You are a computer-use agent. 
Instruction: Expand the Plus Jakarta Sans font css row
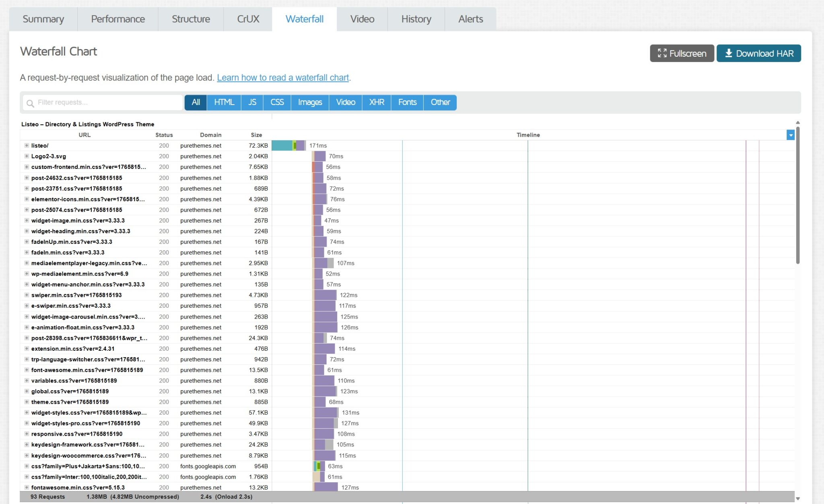coord(27,466)
